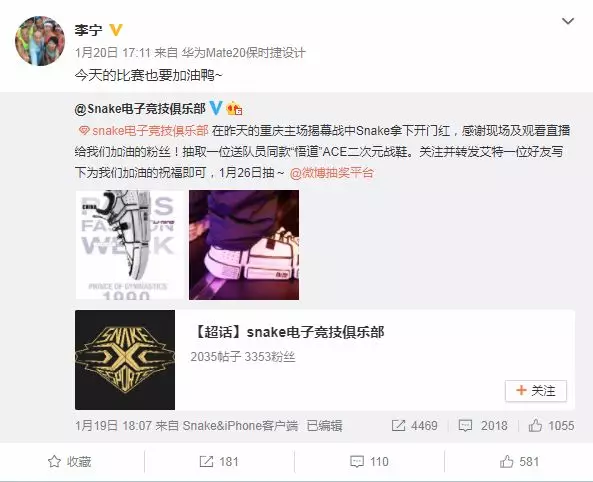Click the orange membership badge icon
The width and height of the screenshot is (593, 482).
point(234,109)
